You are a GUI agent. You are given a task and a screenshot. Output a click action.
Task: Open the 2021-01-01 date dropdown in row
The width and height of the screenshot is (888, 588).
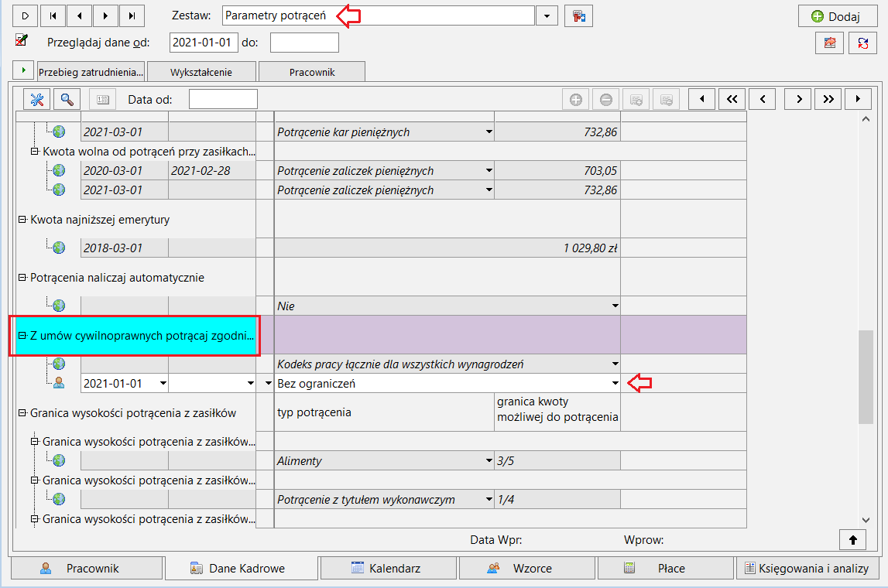coord(163,383)
